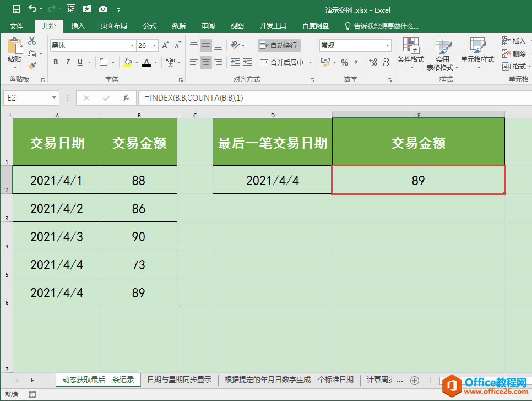The image size is (532, 401).
Task: Confirm formula entry with check mark
Action: point(106,99)
